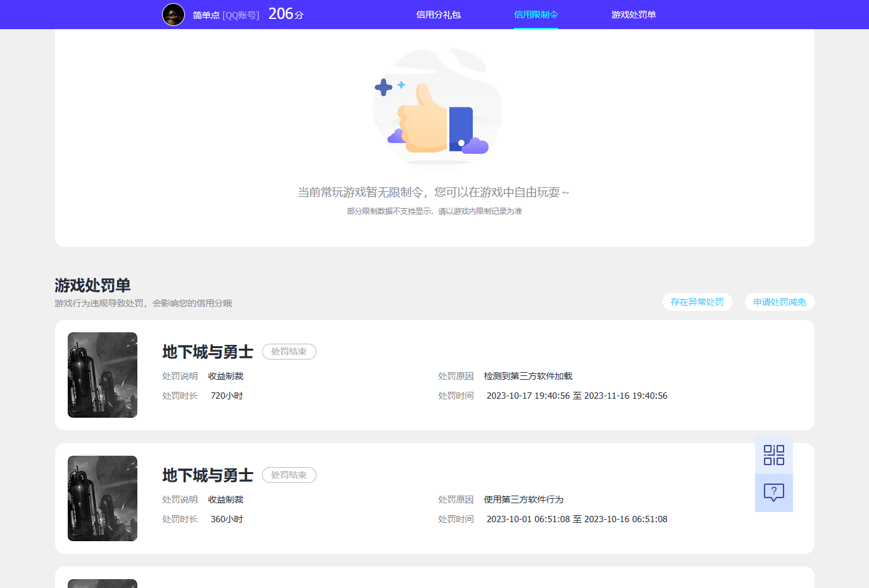Click 地下城与勇士 title in the 360小时 penalty
The width and height of the screenshot is (869, 588).
208,475
